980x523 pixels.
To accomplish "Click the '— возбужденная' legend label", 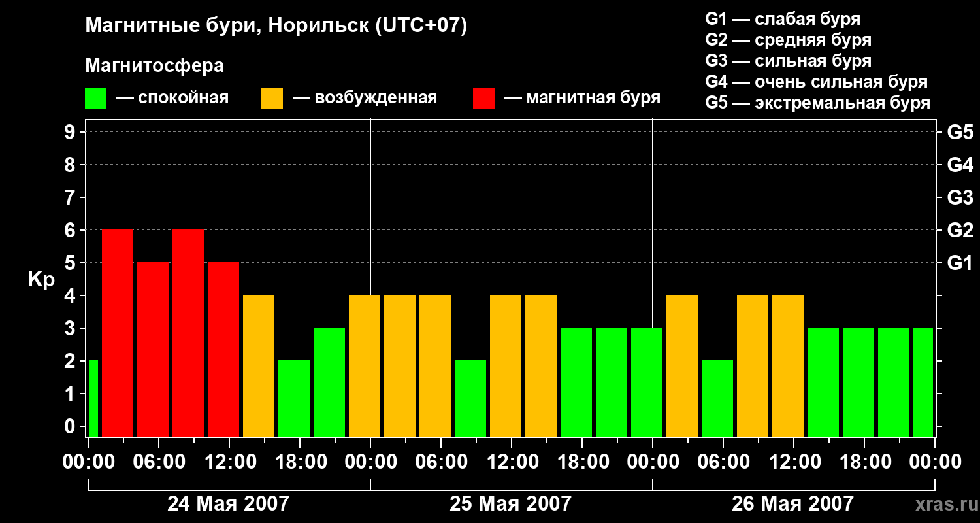I will click(365, 98).
